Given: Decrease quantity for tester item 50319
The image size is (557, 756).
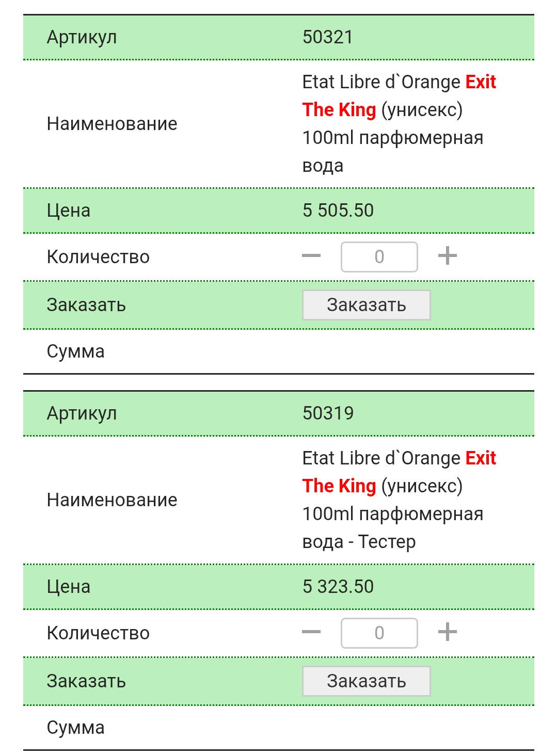Looking at the screenshot, I should tap(311, 633).
